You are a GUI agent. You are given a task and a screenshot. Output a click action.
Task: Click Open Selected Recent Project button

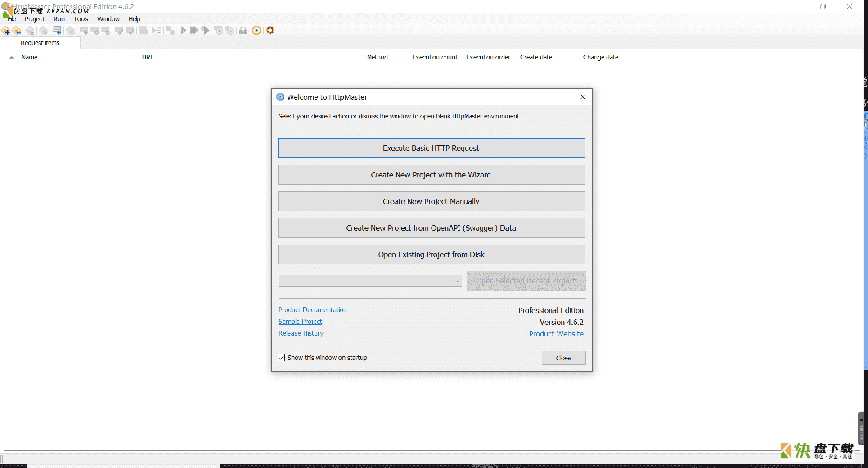pos(526,281)
